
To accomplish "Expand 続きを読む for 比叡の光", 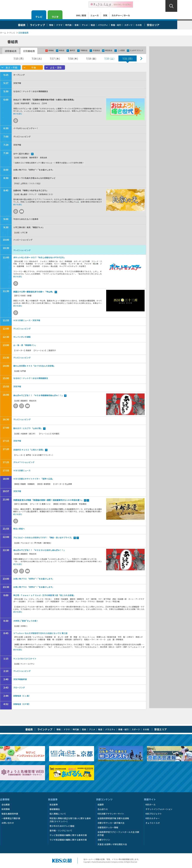I will [x=18, y=204].
